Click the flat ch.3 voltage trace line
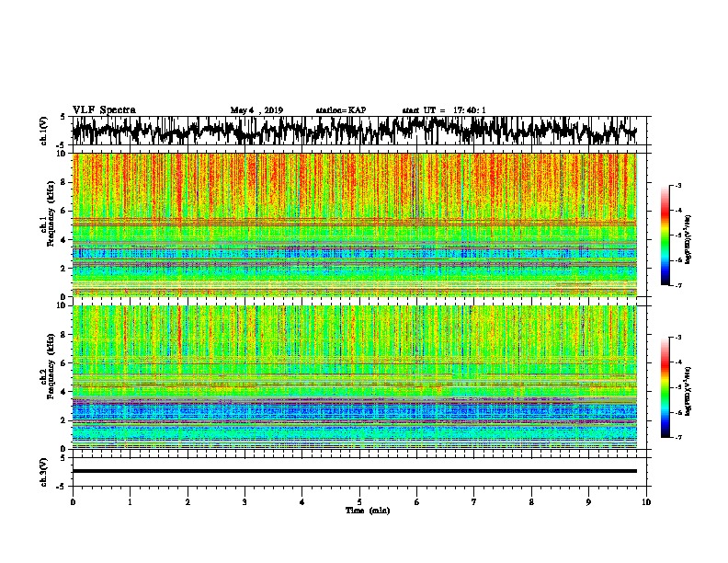 coord(355,471)
